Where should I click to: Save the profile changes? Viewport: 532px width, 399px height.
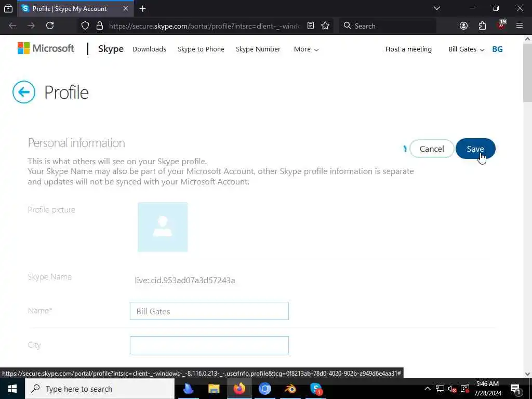pyautogui.click(x=475, y=149)
